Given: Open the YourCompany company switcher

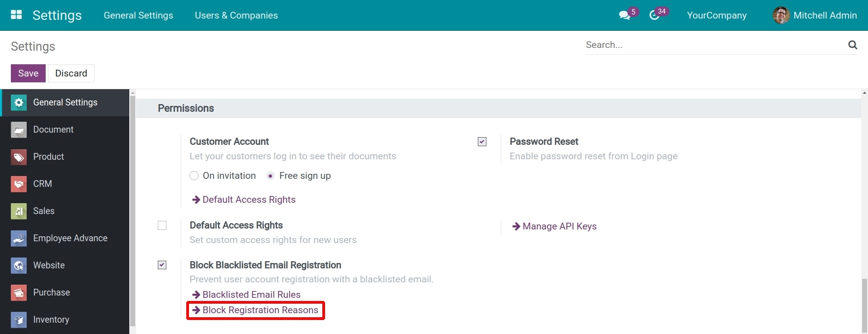Looking at the screenshot, I should [x=716, y=15].
